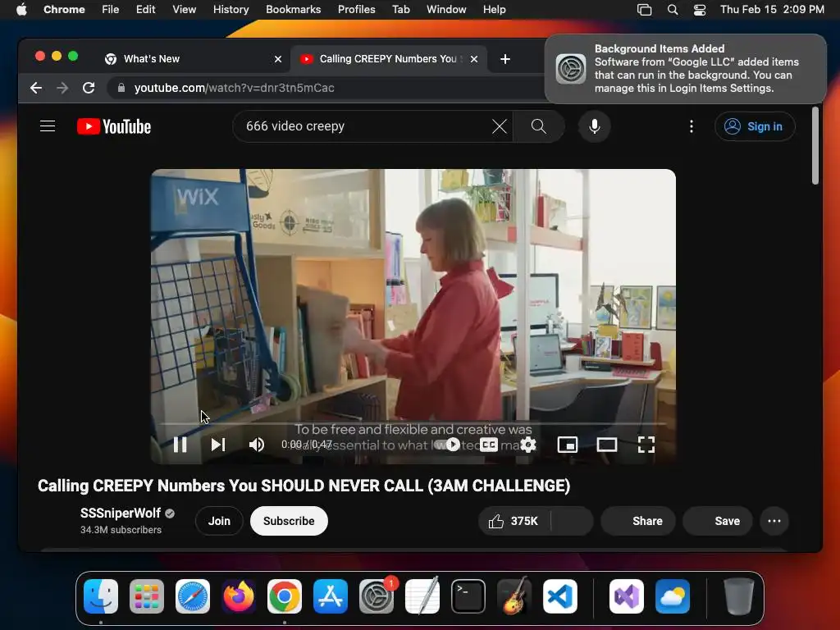Viewport: 840px width, 630px height.
Task: Open Terminal from the dock
Action: 468,596
